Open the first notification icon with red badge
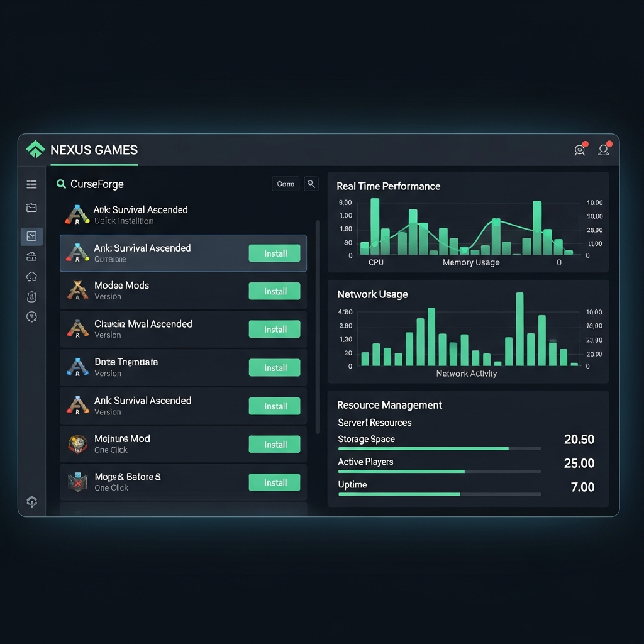 (579, 150)
